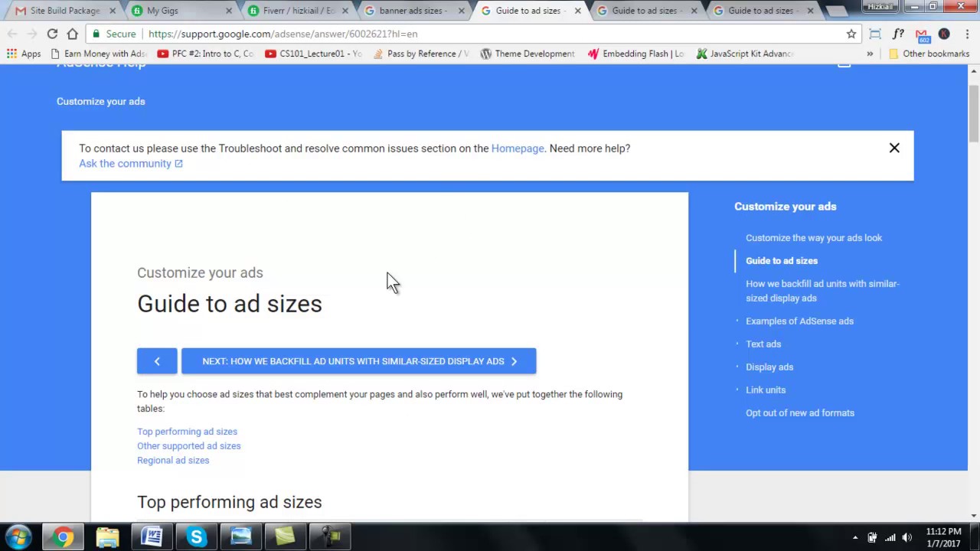Expand the Link units sidebar item
This screenshot has width=980, height=551.
pyautogui.click(x=766, y=390)
